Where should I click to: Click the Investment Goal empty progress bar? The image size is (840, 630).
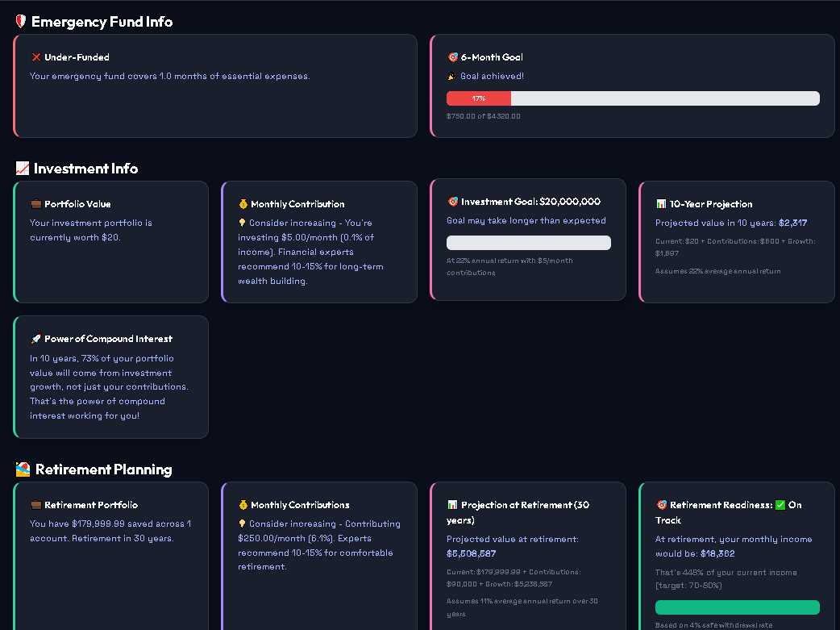coord(529,243)
